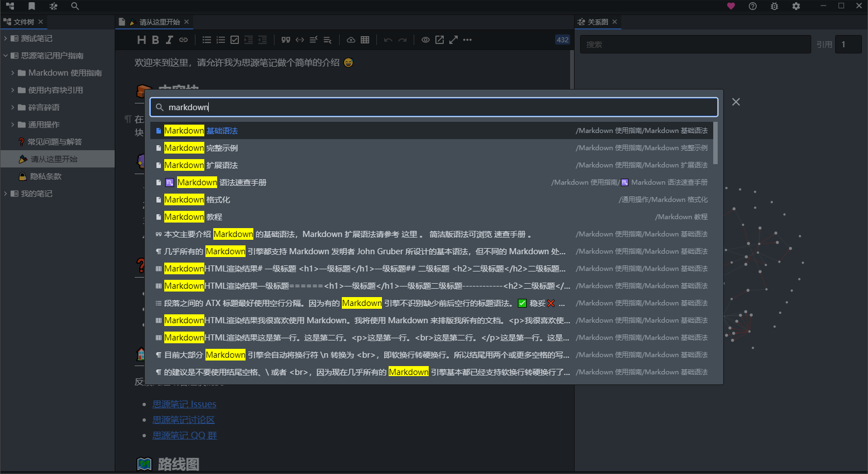Toggle fullscreen with diagonal arrows icon
868x474 pixels.
pyautogui.click(x=453, y=39)
